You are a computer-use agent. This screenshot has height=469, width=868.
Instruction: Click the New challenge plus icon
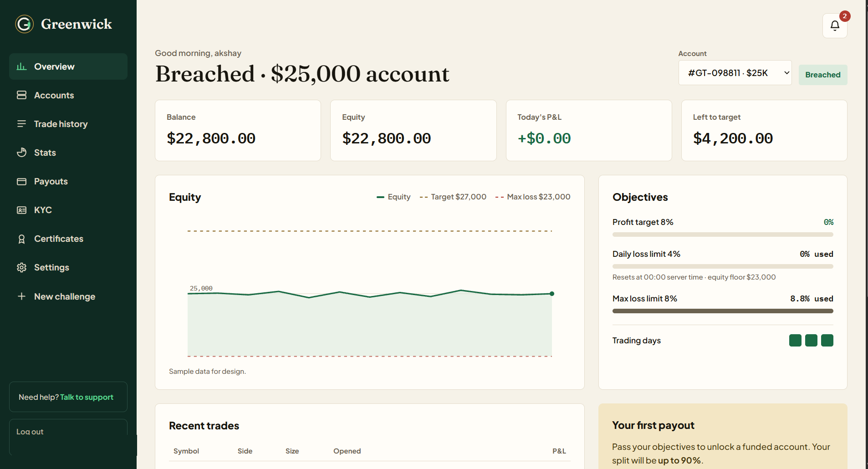click(21, 296)
